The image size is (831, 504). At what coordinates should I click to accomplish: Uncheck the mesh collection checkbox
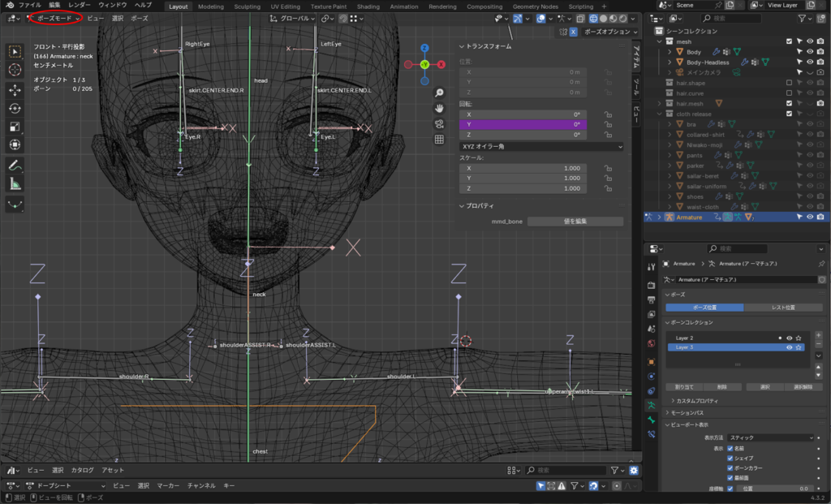click(789, 41)
